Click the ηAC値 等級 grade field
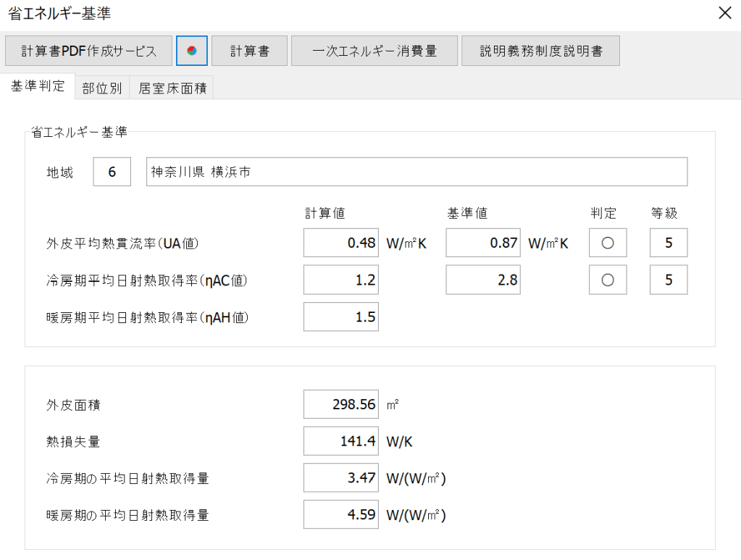 [668, 280]
